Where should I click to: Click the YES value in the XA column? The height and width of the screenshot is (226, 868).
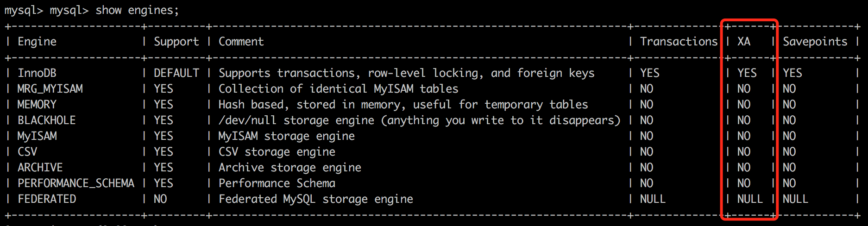[x=747, y=73]
